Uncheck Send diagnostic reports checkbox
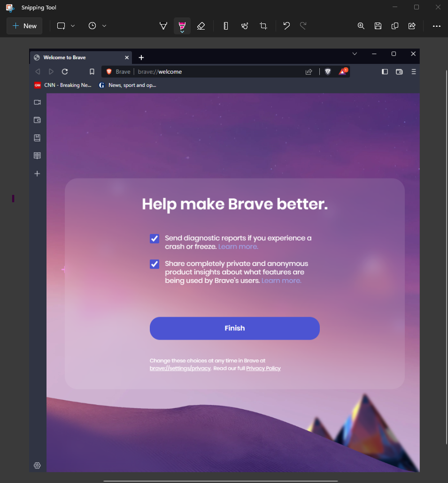Screen dimensions: 448x483 click(154, 238)
